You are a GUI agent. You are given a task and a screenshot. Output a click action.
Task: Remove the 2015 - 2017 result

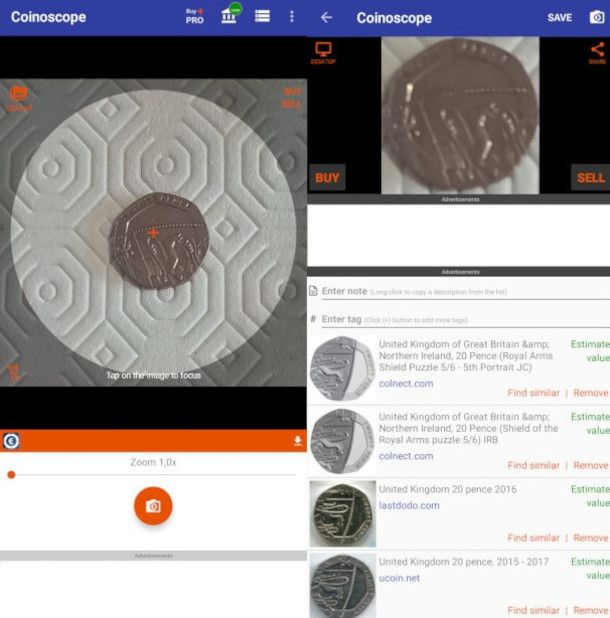pos(590,611)
